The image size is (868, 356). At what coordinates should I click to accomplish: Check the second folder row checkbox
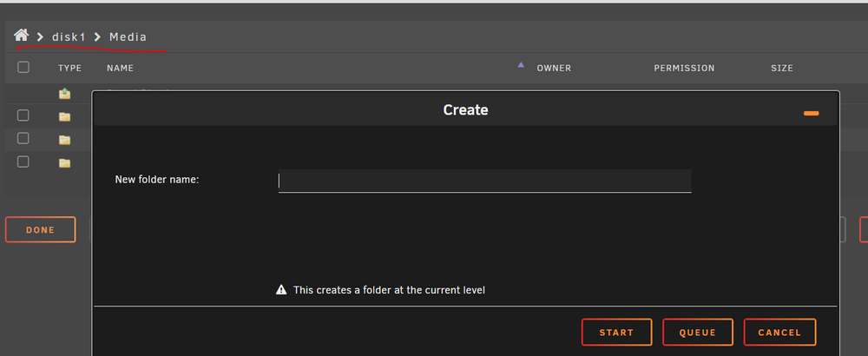23,138
